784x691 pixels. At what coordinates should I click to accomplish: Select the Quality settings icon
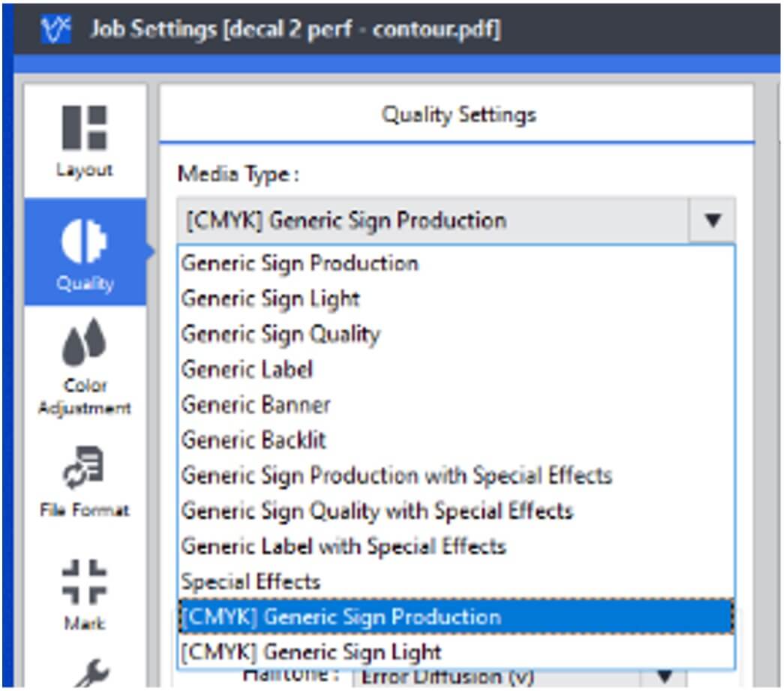coord(85,242)
